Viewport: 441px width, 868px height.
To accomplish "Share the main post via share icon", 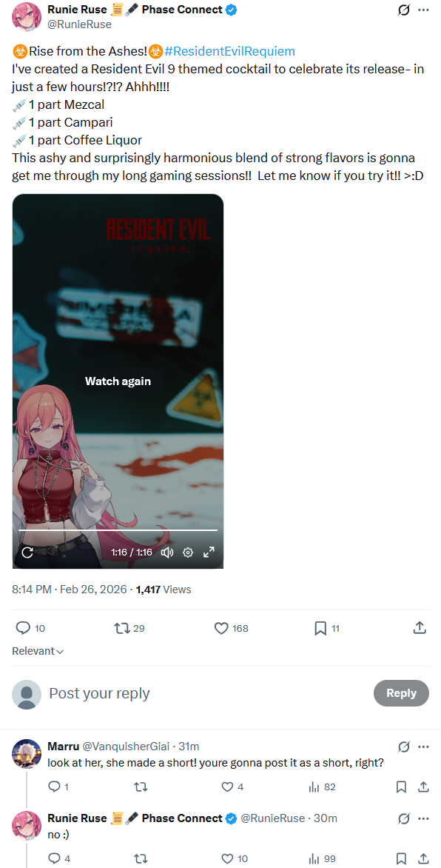I will coord(420,628).
